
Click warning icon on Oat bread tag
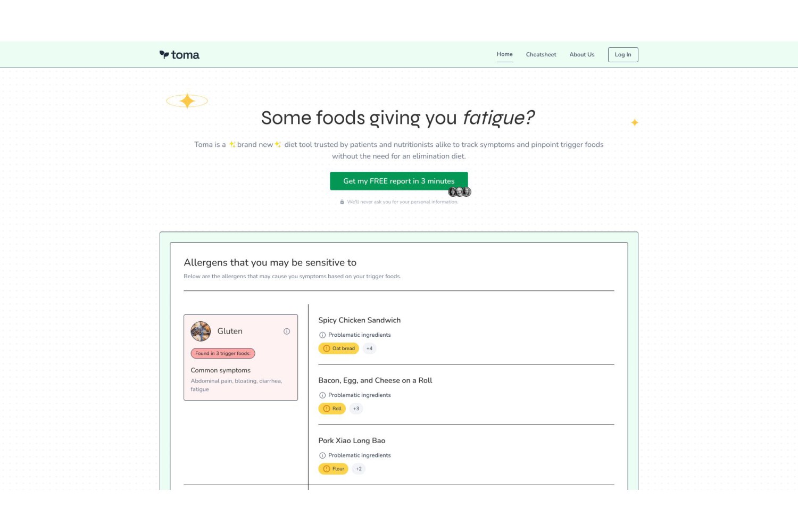click(327, 348)
